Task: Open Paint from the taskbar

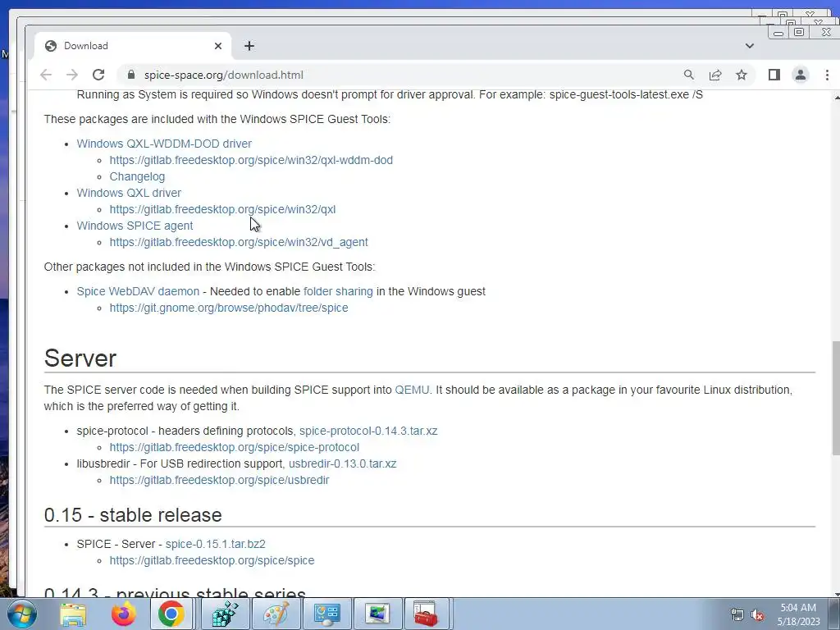Action: [276, 614]
